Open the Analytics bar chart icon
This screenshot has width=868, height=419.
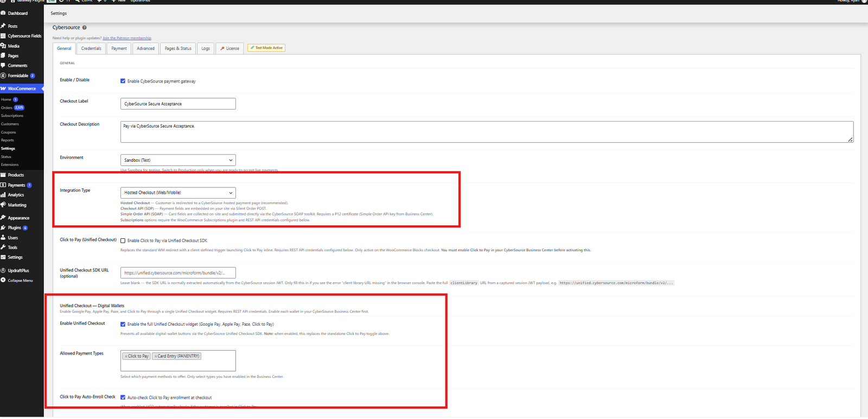tap(3, 195)
